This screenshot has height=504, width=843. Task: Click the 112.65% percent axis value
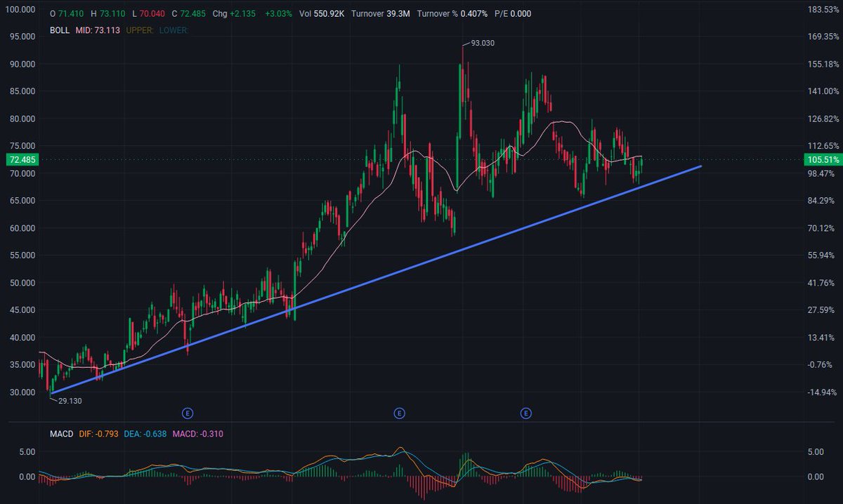pos(823,146)
